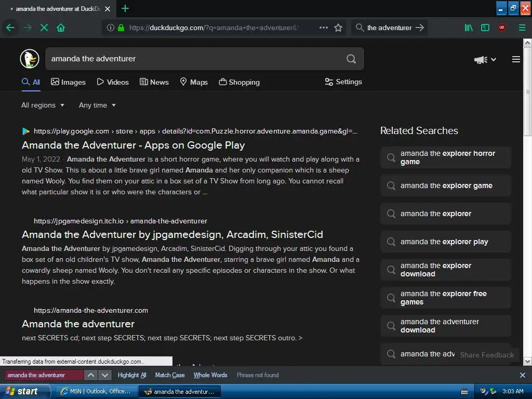Expand the Any time filter dropdown
Image resolution: width=532 pixels, height=399 pixels.
[97, 105]
